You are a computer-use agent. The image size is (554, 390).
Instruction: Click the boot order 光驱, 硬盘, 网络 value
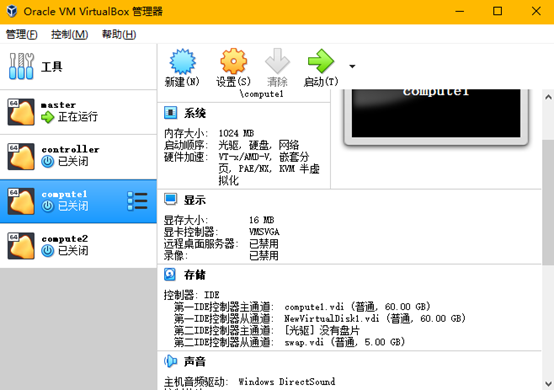tap(259, 145)
